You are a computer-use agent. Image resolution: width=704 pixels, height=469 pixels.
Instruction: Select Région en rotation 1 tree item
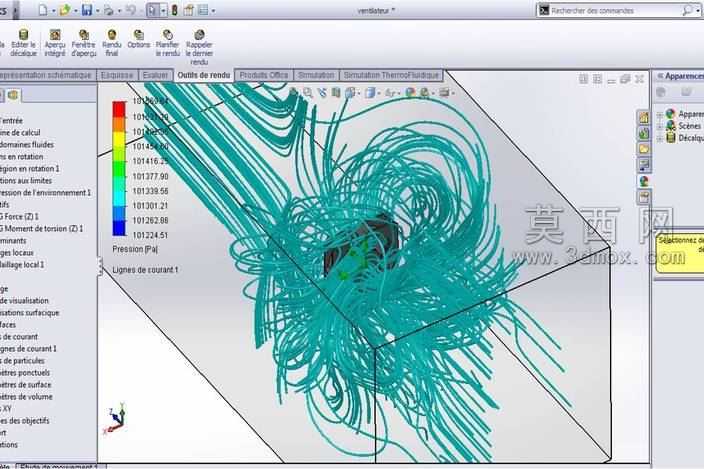(x=30, y=169)
